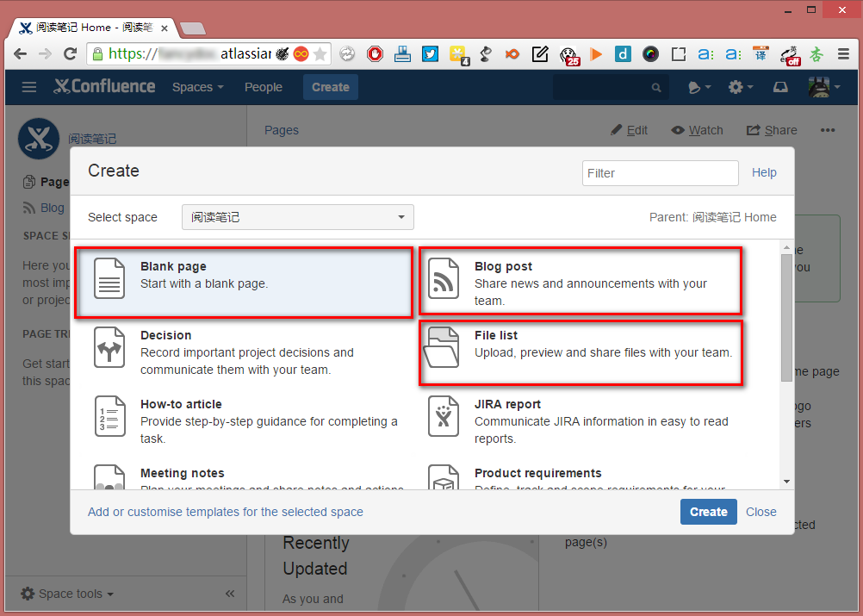This screenshot has height=616, width=863.
Task: Close the 阅读笔记 Home browser tab
Action: coord(164,28)
